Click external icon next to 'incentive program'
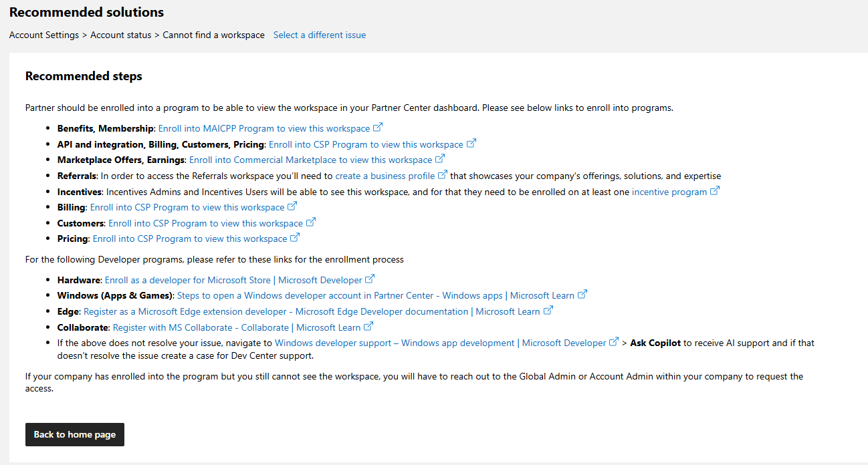868x465 pixels. click(715, 190)
